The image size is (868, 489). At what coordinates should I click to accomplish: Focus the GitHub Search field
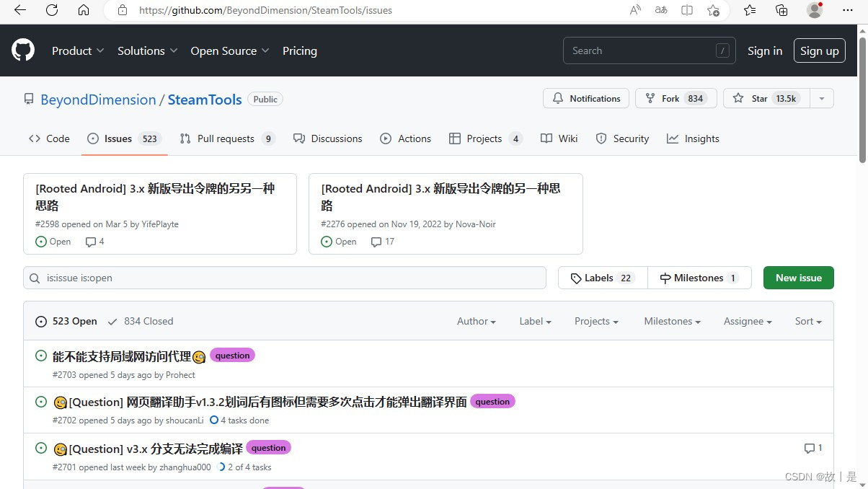pos(650,50)
